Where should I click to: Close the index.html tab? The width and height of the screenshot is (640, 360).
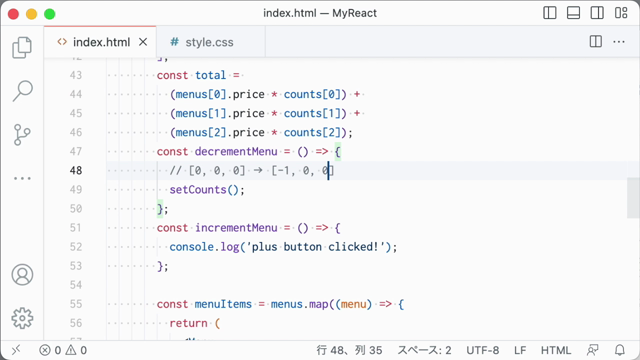pos(143,42)
